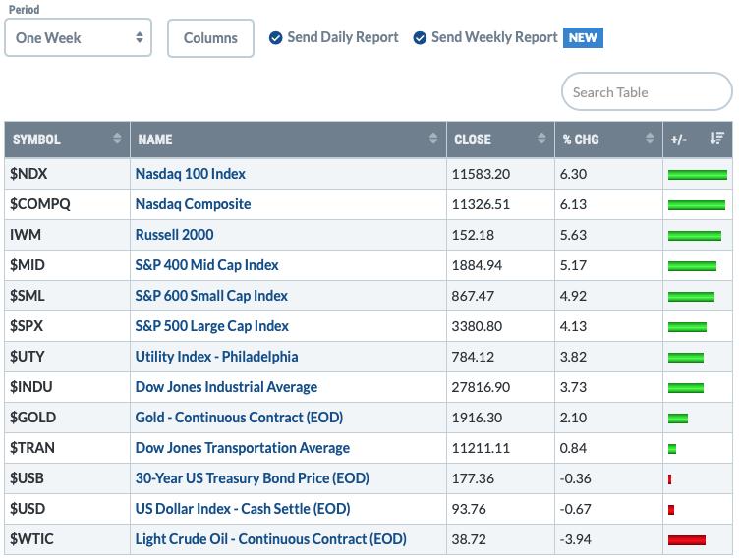
Task: Click the 27816.90 close value
Action: 481,387
